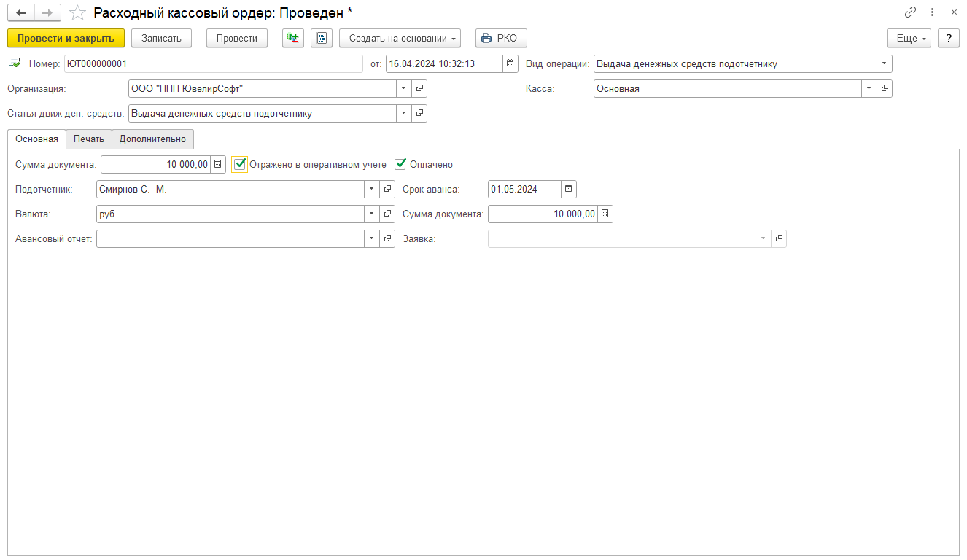Open the Еще menu
This screenshot has height=560, width=967.
tap(909, 38)
